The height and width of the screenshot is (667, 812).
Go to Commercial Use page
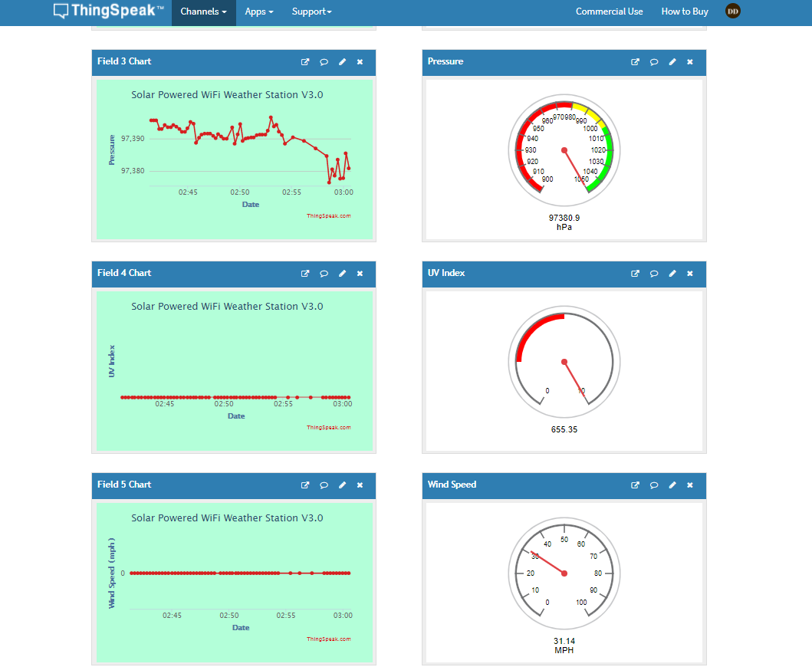609,12
